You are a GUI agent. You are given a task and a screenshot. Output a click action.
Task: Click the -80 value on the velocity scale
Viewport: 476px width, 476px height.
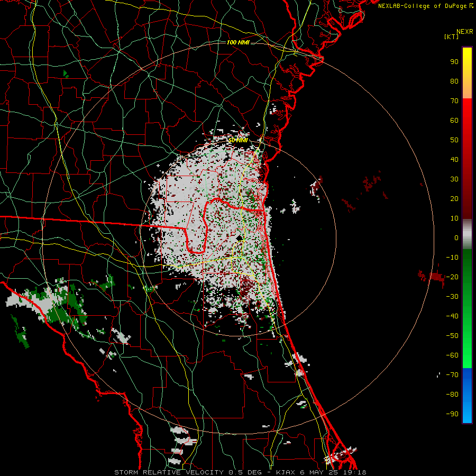pos(452,395)
